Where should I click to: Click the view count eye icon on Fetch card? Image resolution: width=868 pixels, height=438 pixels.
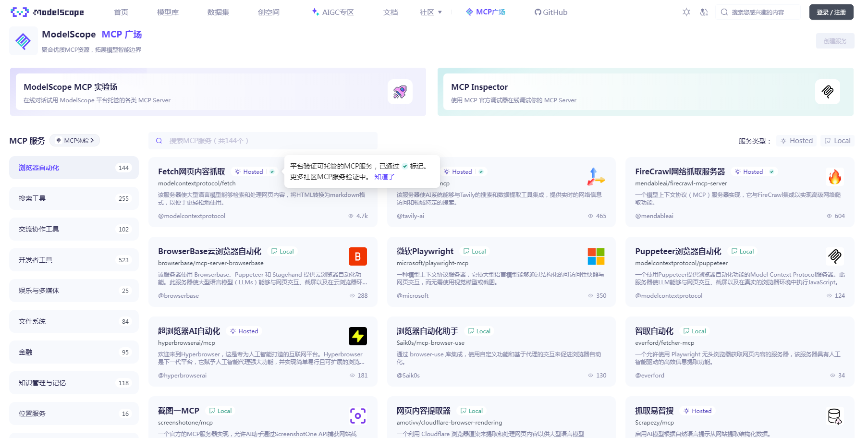coord(351,216)
